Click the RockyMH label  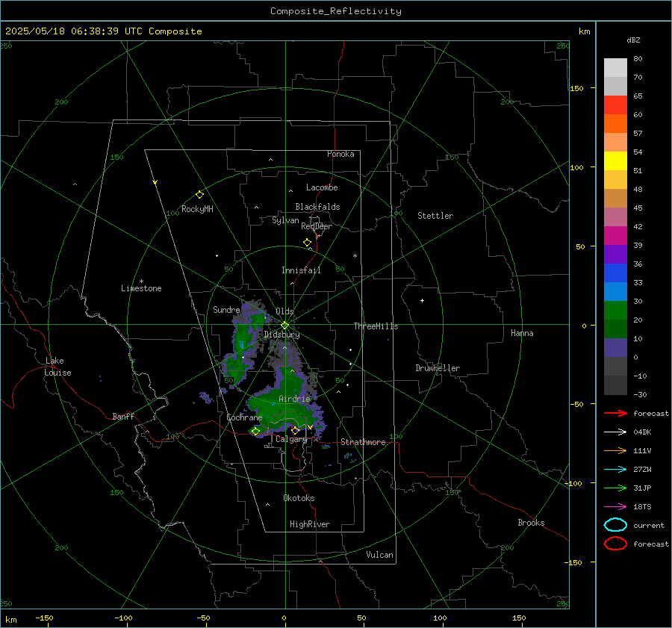(x=197, y=209)
